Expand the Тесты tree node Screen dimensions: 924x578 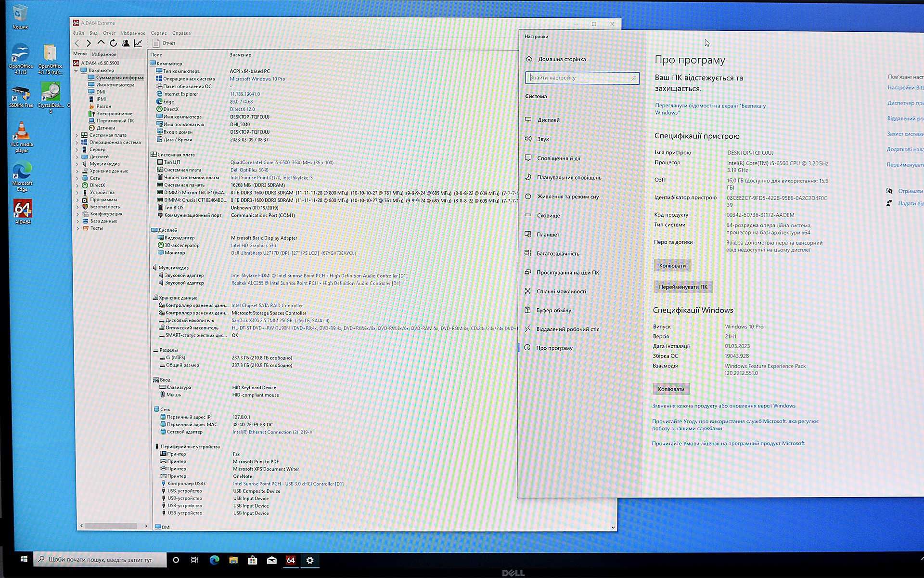77,228
